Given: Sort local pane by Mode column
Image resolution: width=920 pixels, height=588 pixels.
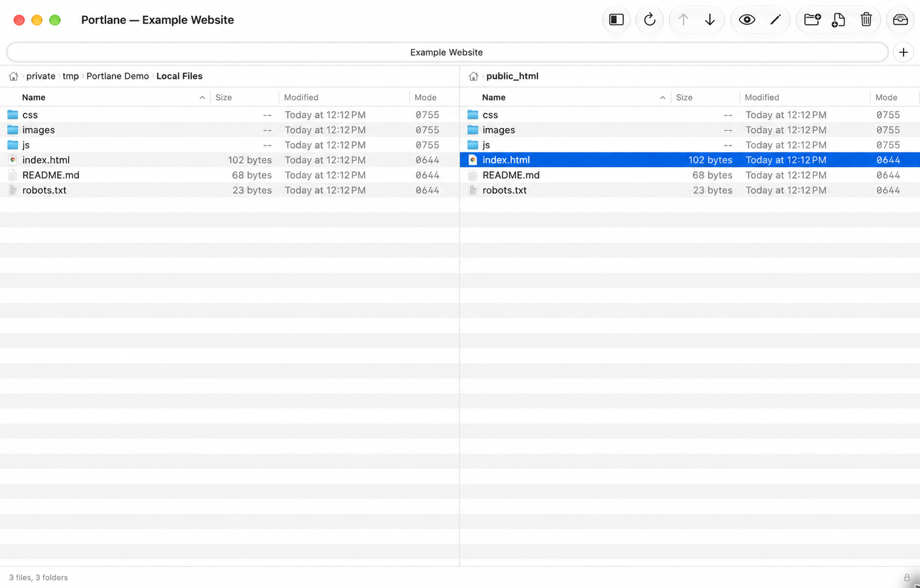Looking at the screenshot, I should [x=434, y=97].
